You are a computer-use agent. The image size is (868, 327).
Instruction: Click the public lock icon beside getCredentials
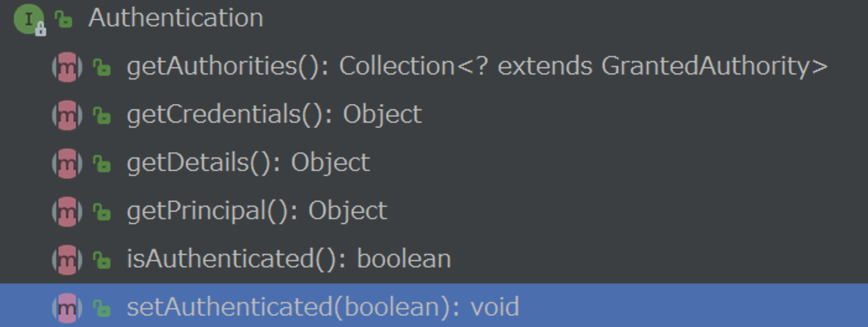tap(101, 115)
